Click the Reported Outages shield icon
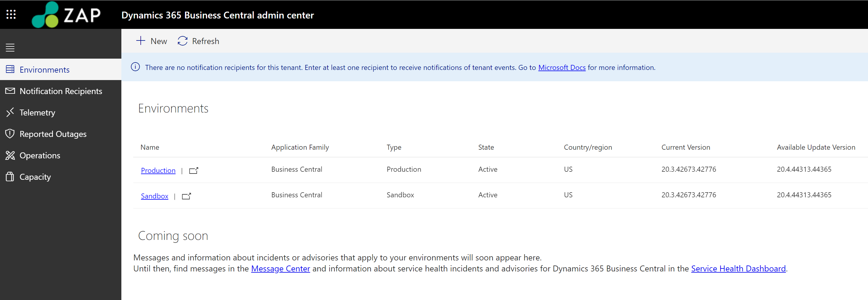The image size is (868, 300). (x=10, y=134)
